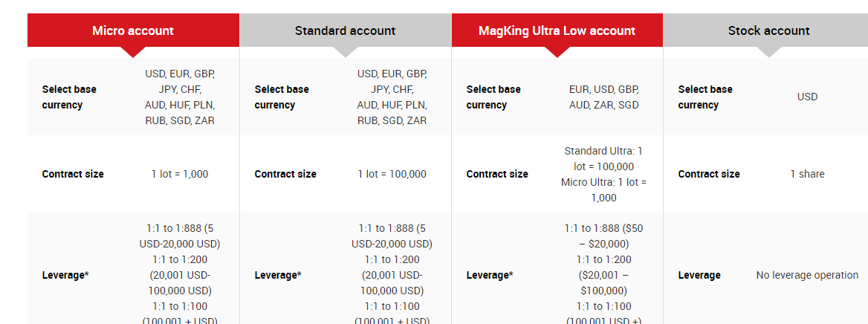Click the No leverage operation text
Image resolution: width=868 pixels, height=324 pixels.
pyautogui.click(x=807, y=275)
